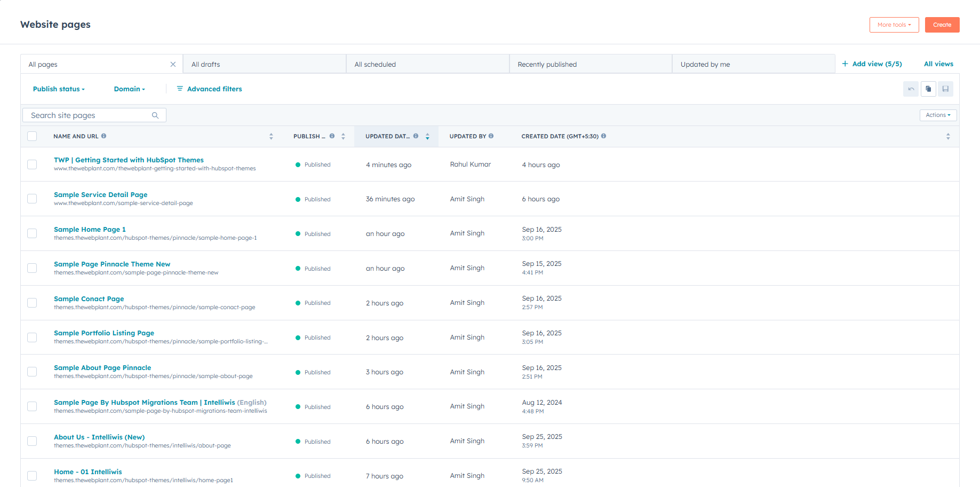Check About Us - Intelliwis (New) checkbox
Viewport: 980px width, 487px height.
point(32,441)
